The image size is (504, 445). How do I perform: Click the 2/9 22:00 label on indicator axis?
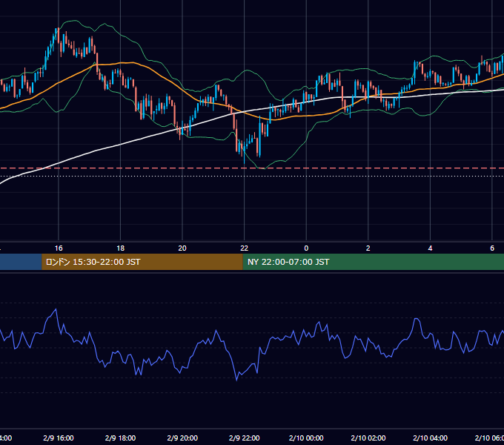[245, 438]
